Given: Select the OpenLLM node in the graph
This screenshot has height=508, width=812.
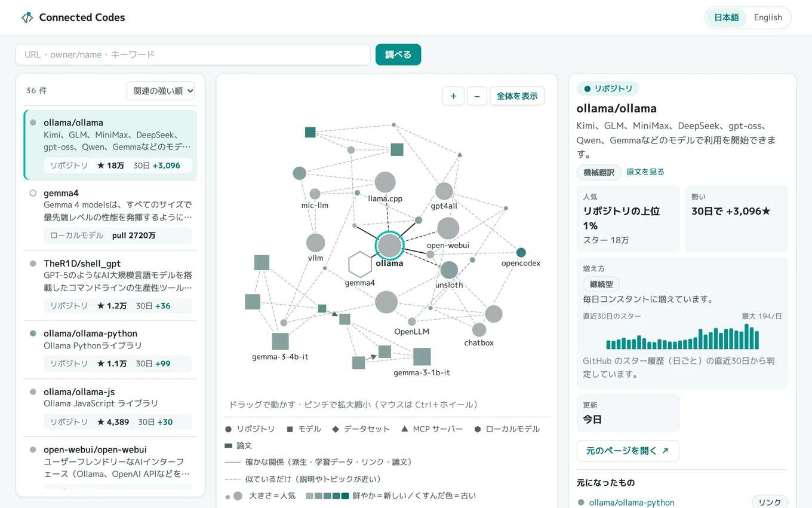Looking at the screenshot, I should click(411, 322).
